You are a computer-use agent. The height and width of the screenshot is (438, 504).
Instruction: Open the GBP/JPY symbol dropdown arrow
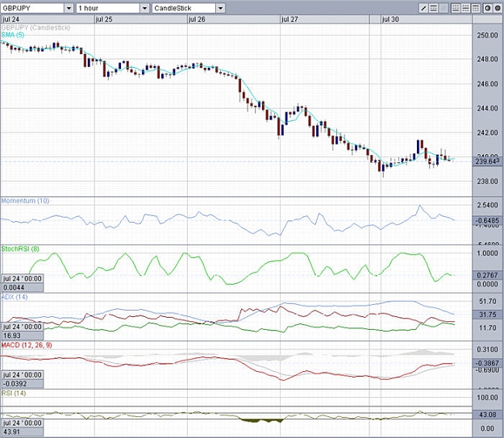[x=69, y=8]
